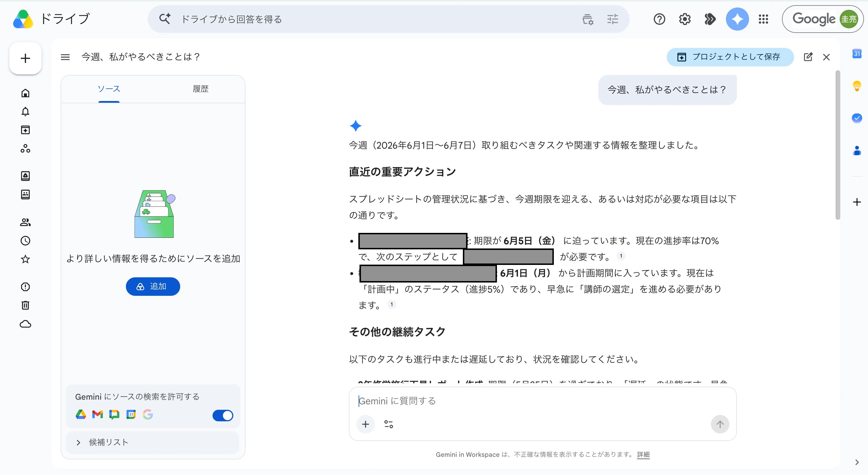This screenshot has width=868, height=475.
Task: Switch to the ソース tab
Action: (x=109, y=89)
